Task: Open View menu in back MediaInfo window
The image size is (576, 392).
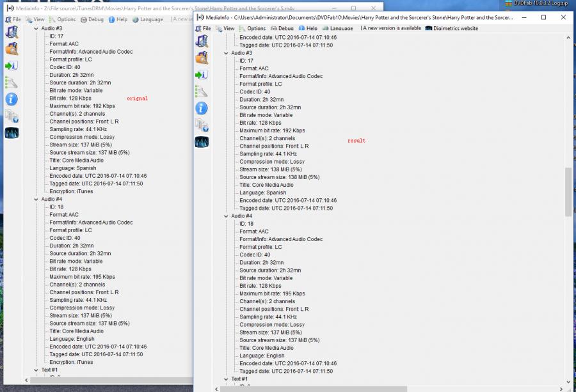Action: tap(35, 19)
